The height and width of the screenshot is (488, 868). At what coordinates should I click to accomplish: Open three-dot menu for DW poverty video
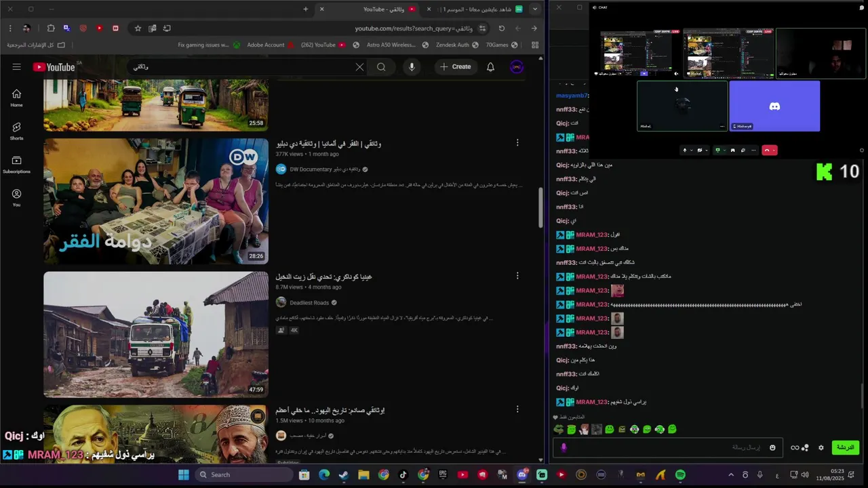point(517,142)
